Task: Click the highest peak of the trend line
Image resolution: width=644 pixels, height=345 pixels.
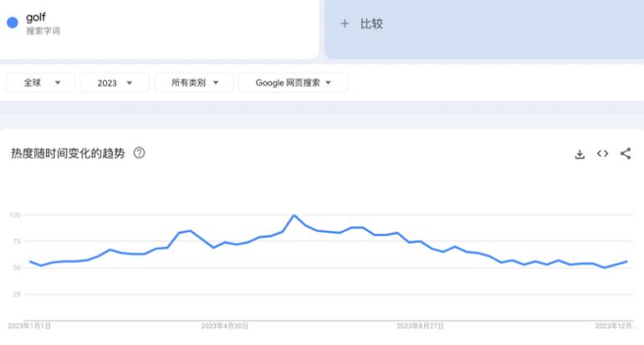Action: click(x=294, y=215)
